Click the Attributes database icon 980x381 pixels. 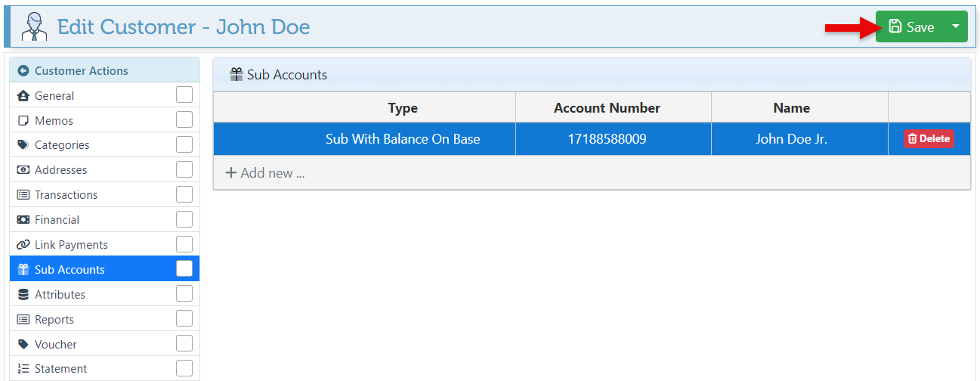[23, 295]
